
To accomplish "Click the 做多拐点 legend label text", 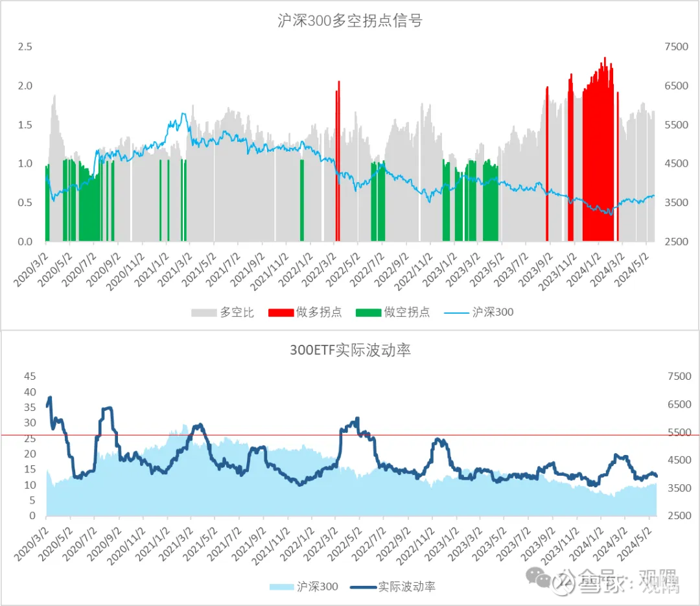I will [x=318, y=312].
